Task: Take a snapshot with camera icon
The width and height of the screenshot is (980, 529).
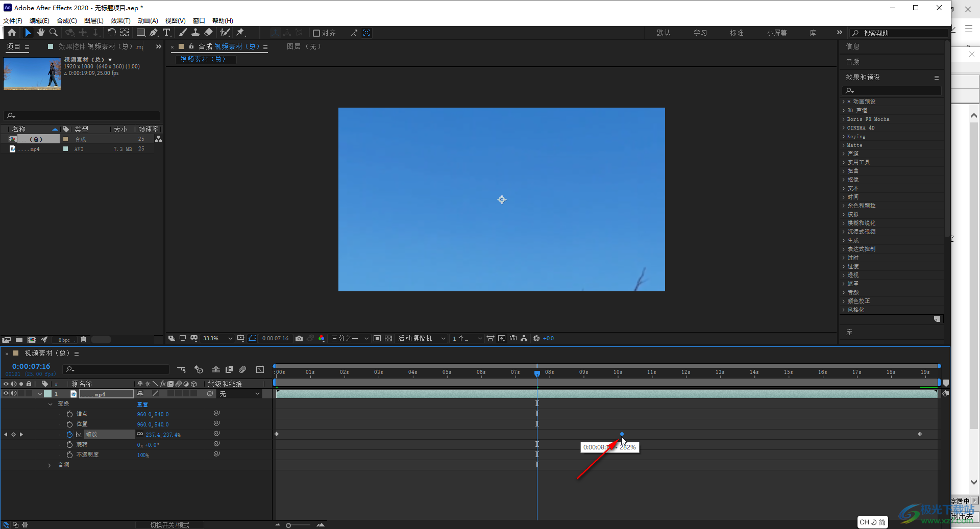Action: click(299, 339)
